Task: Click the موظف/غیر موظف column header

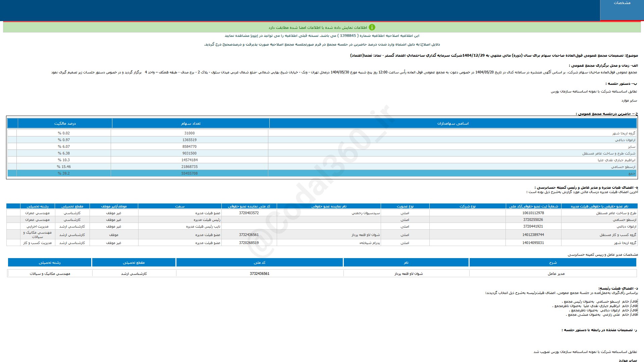Action: [x=114, y=206]
